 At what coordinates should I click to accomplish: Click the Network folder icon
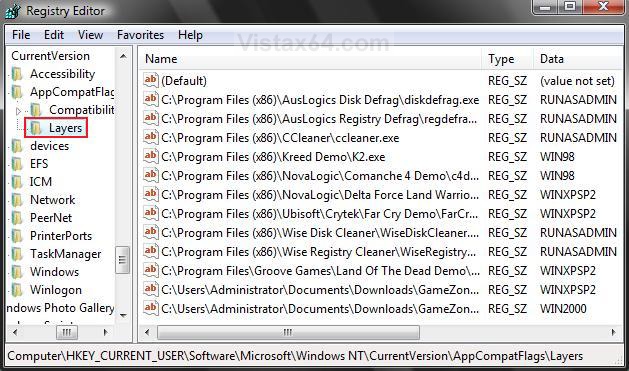coord(17,200)
